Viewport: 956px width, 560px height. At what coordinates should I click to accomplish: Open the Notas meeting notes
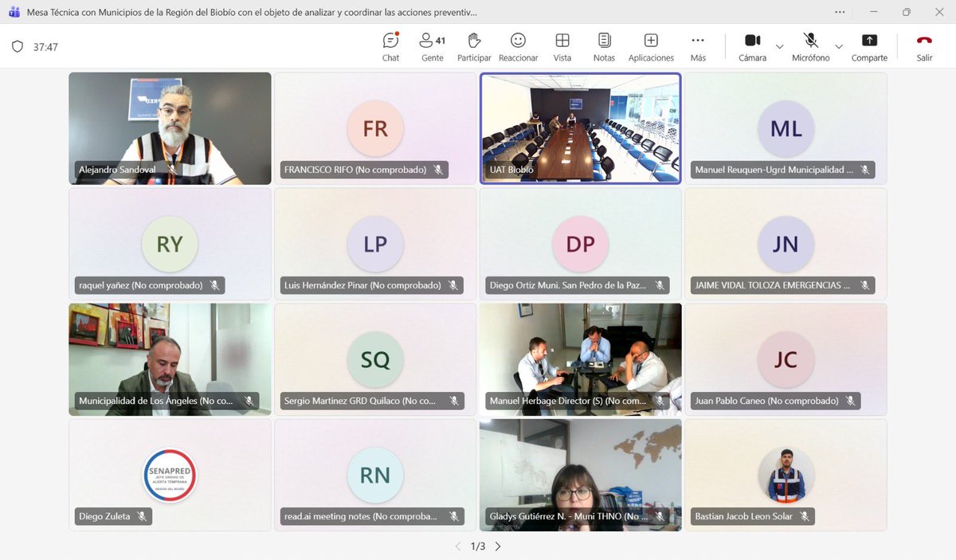(604, 47)
